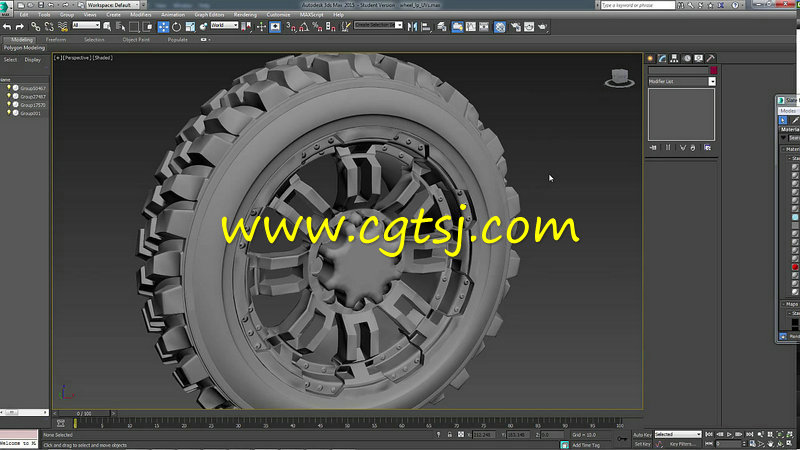
Task: Open Layer Manager from toolbar
Action: click(442, 27)
